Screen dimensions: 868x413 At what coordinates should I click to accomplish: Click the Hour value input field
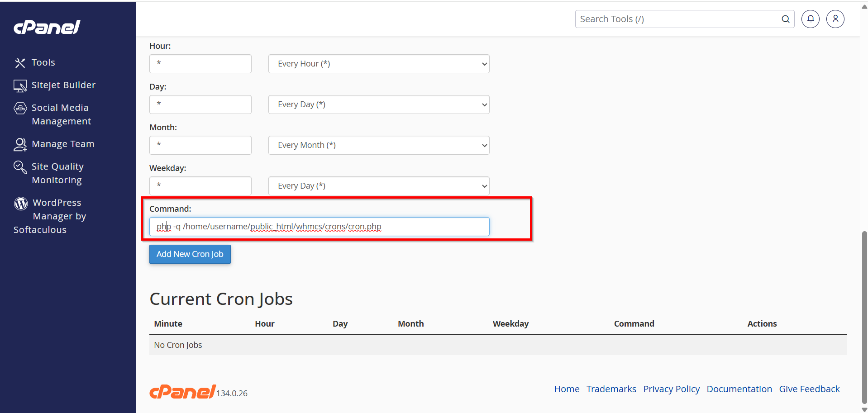(200, 64)
